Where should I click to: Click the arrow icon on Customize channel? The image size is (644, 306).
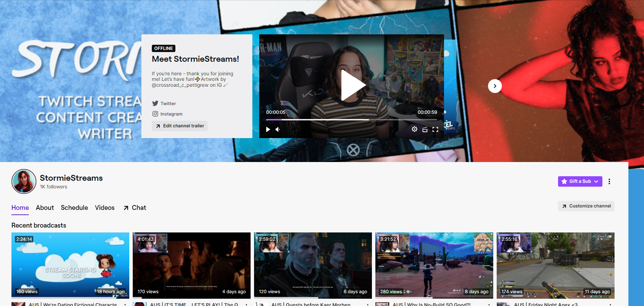coord(564,206)
